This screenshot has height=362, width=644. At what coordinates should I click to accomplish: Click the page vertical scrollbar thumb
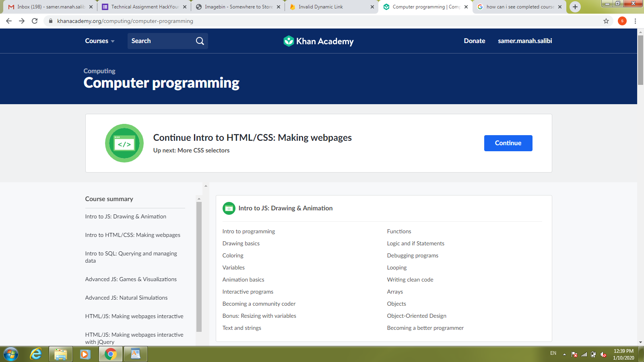640,60
